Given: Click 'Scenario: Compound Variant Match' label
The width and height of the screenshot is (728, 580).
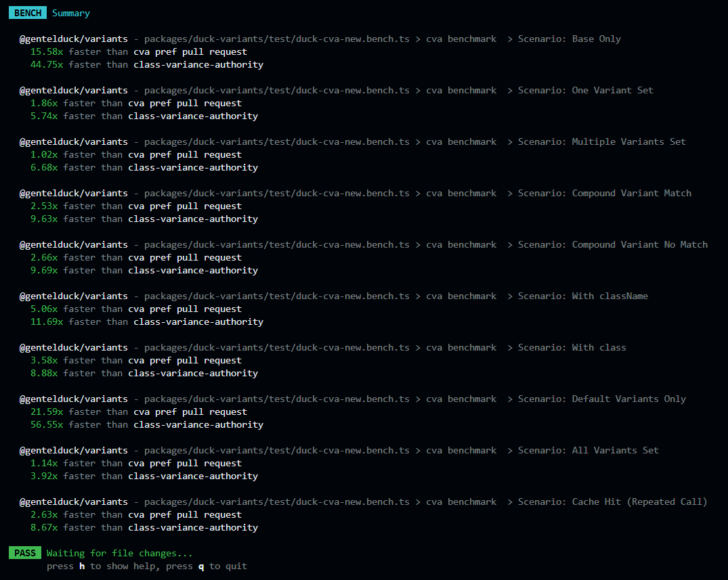Looking at the screenshot, I should click(605, 194).
